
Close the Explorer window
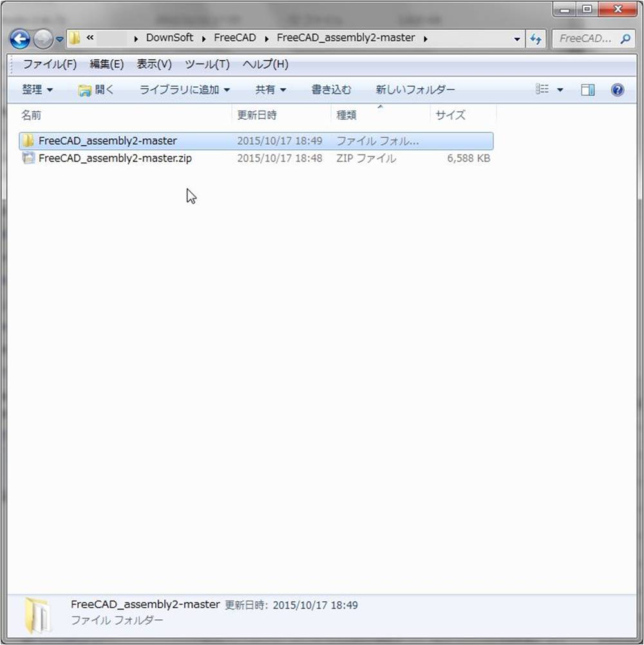coord(617,9)
